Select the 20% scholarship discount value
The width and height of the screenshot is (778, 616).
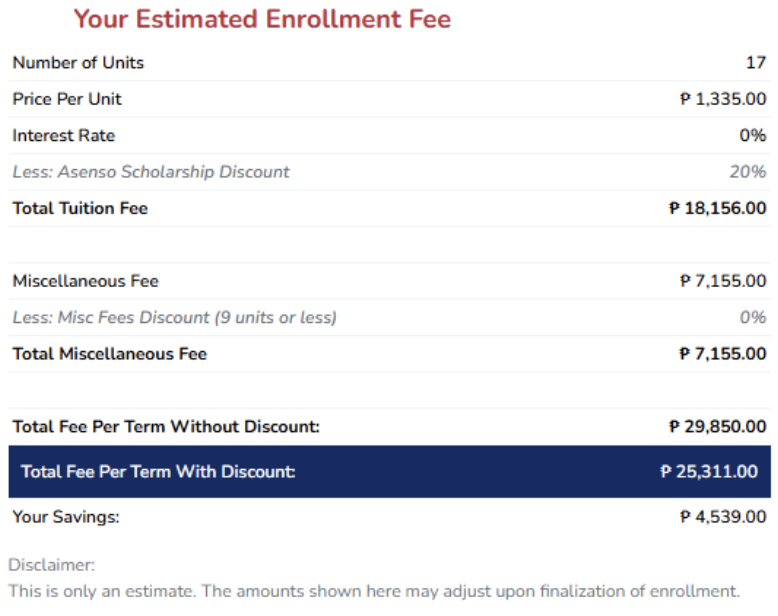pyautogui.click(x=748, y=172)
